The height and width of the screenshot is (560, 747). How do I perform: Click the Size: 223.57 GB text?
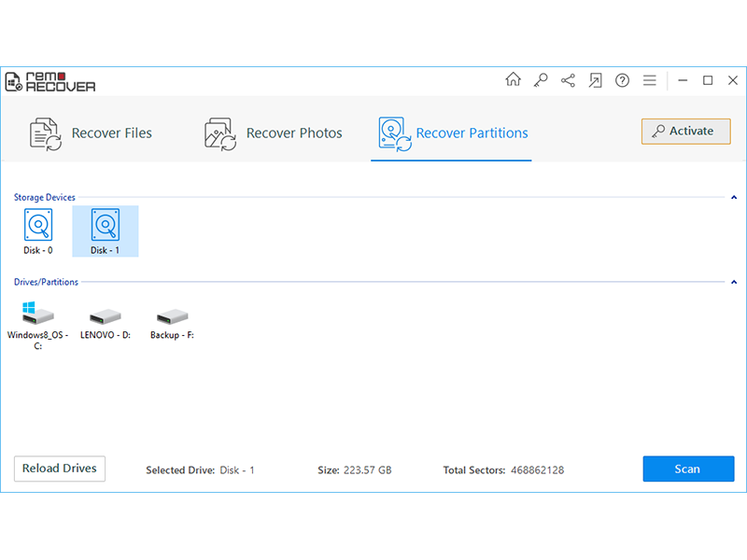[355, 470]
